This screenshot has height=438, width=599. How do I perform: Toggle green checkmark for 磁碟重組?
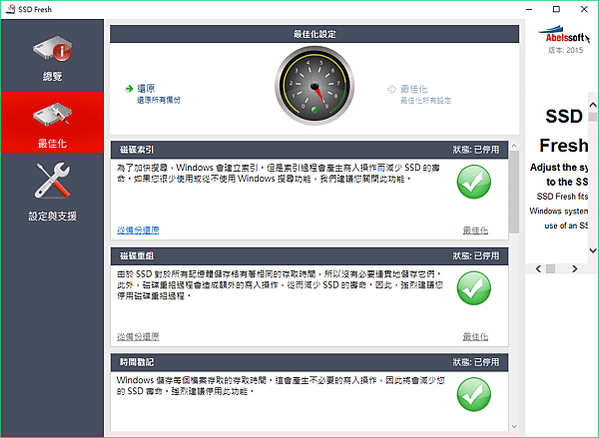[474, 288]
